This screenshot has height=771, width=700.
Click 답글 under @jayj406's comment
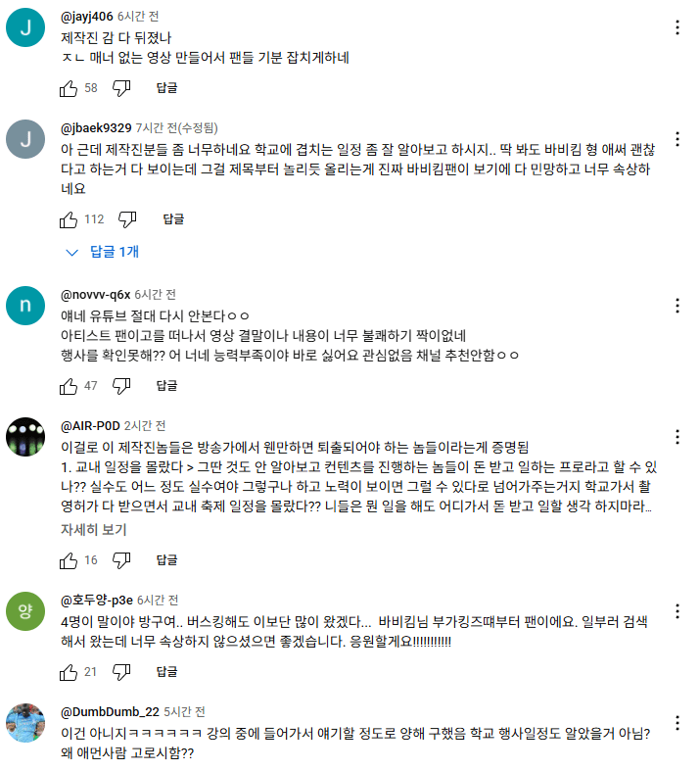[x=166, y=88]
